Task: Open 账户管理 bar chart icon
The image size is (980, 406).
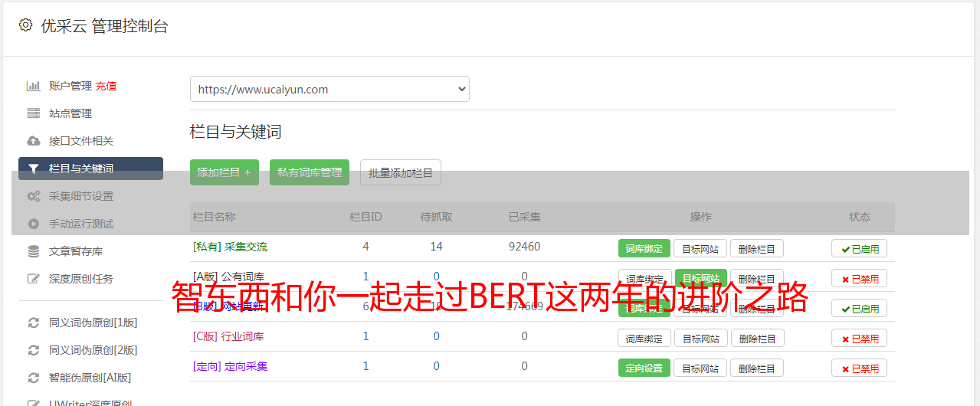Action: 33,86
